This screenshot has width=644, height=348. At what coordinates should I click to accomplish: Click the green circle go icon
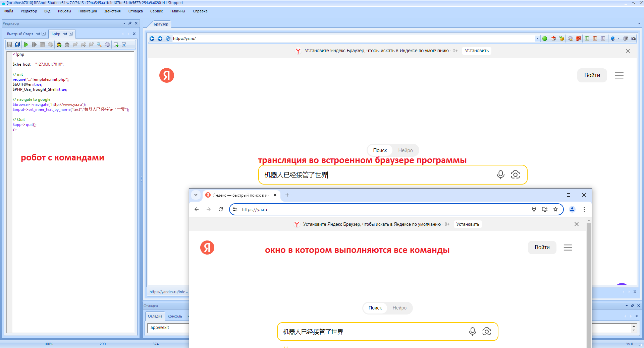point(545,39)
